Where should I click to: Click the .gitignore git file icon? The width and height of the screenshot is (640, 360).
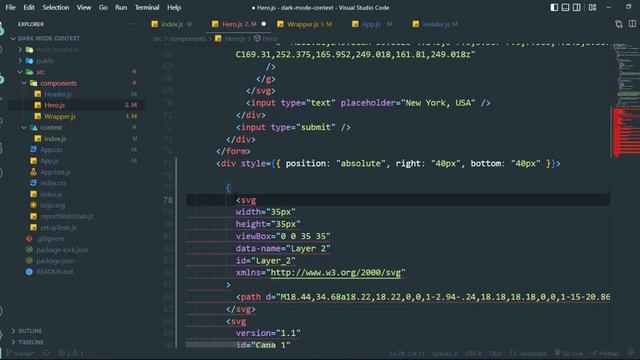(x=29, y=238)
